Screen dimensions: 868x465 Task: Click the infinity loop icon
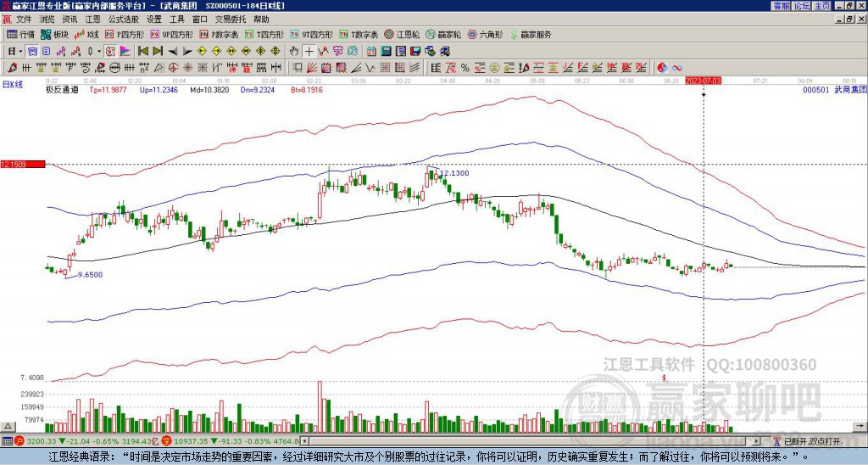(677, 68)
